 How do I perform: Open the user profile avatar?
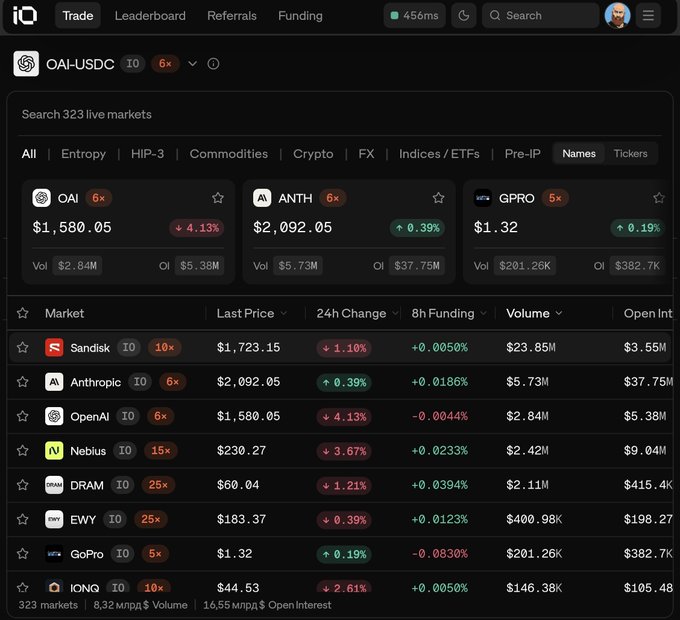tap(617, 16)
